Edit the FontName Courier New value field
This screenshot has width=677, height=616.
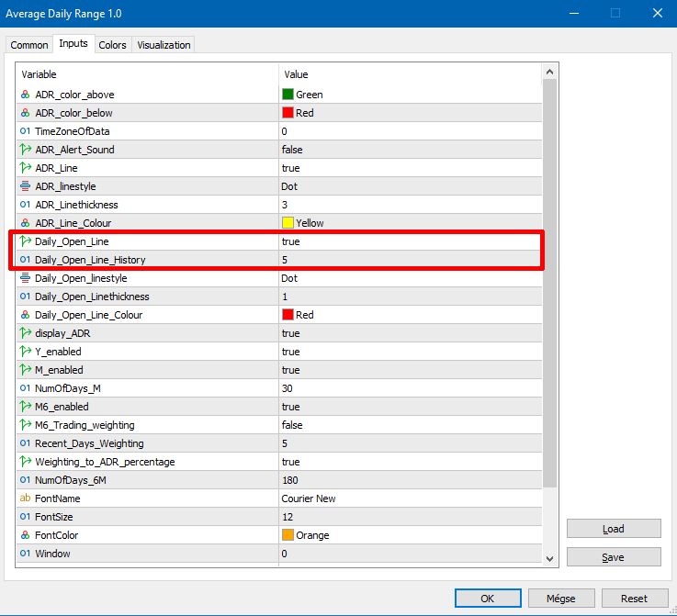(411, 498)
